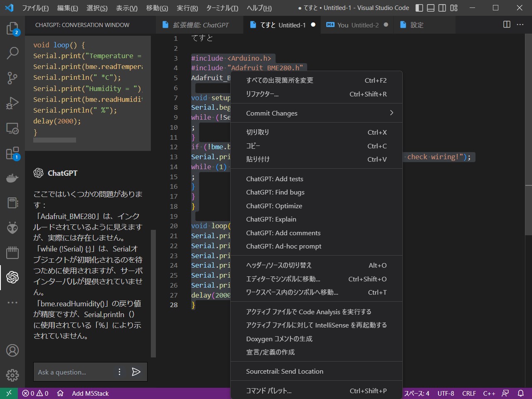Click the feedback icon in status bar
Viewport: 532px width, 399px height.
point(505,393)
